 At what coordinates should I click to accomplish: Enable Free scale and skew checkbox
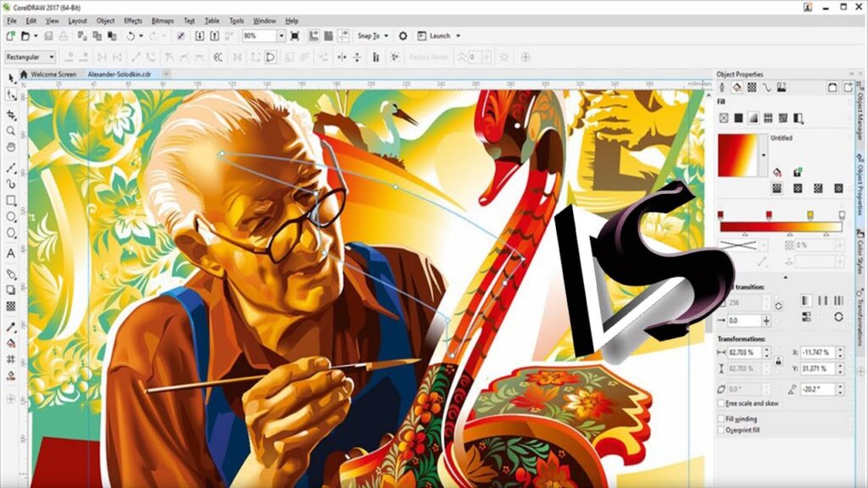(721, 403)
